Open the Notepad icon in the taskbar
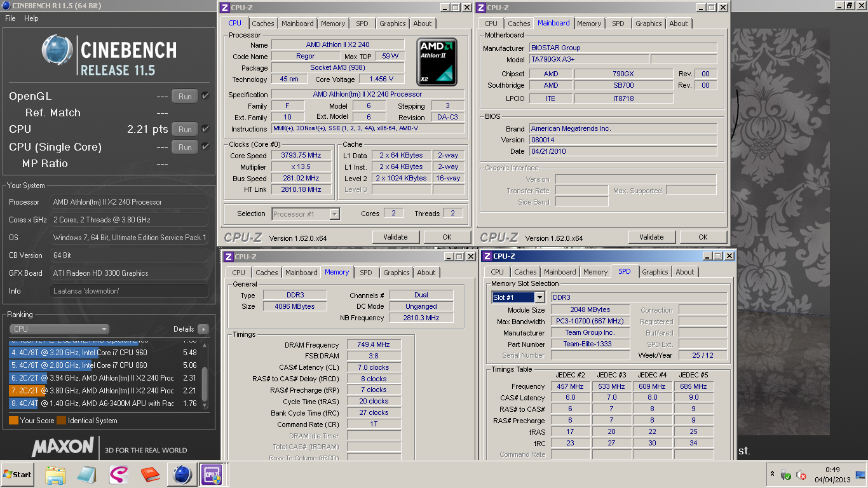 point(87,474)
